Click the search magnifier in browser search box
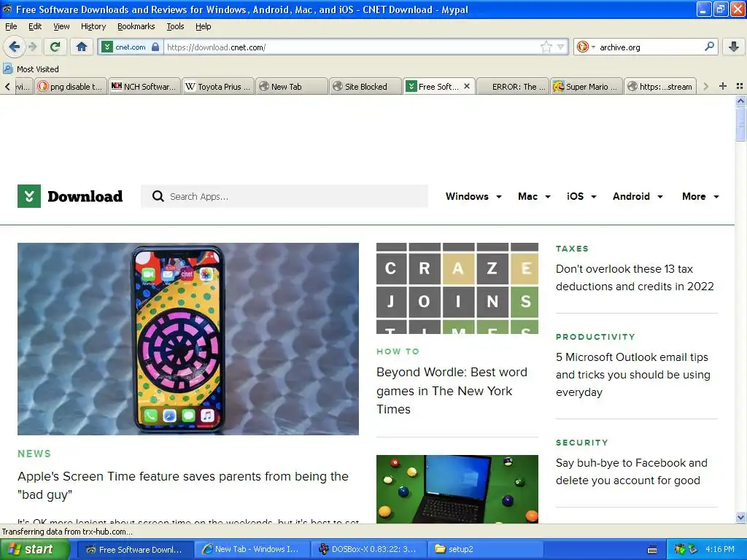747x560 pixels. tap(709, 47)
